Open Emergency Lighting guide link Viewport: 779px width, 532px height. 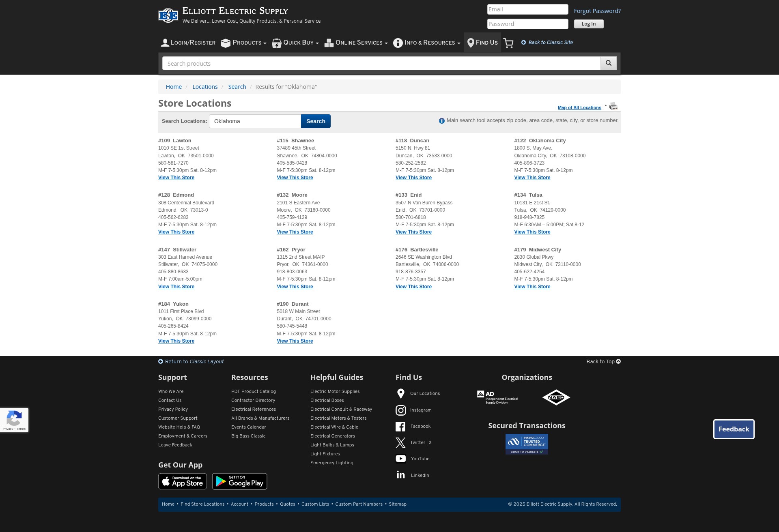(331, 463)
